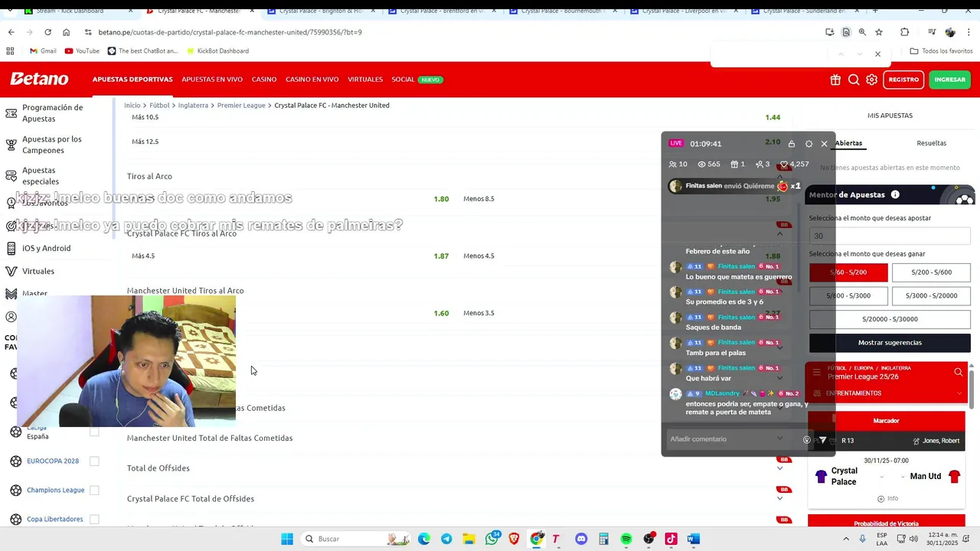Open the Gmail bookmark

click(x=43, y=51)
